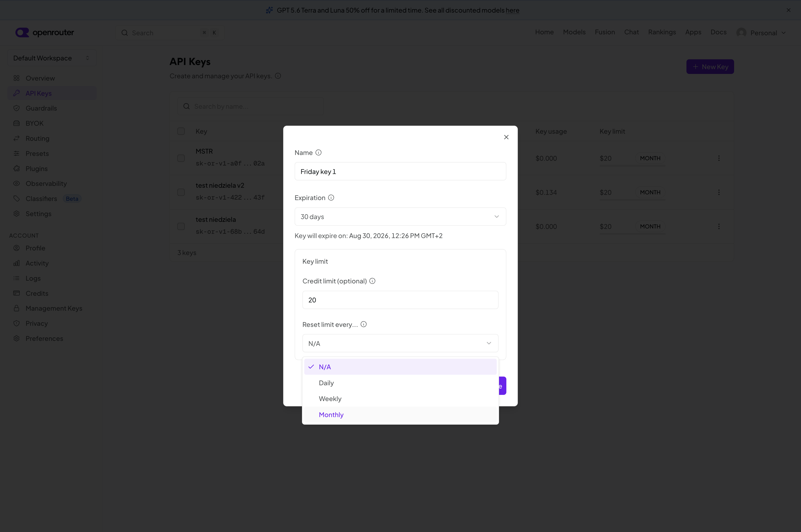Open Fusion page
Image resolution: width=801 pixels, height=532 pixels.
[x=605, y=32]
